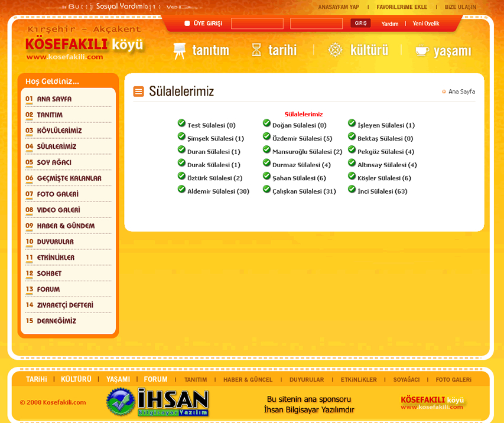
Task: Click FAVORİLERİME EKLE at the top
Action: [401, 7]
